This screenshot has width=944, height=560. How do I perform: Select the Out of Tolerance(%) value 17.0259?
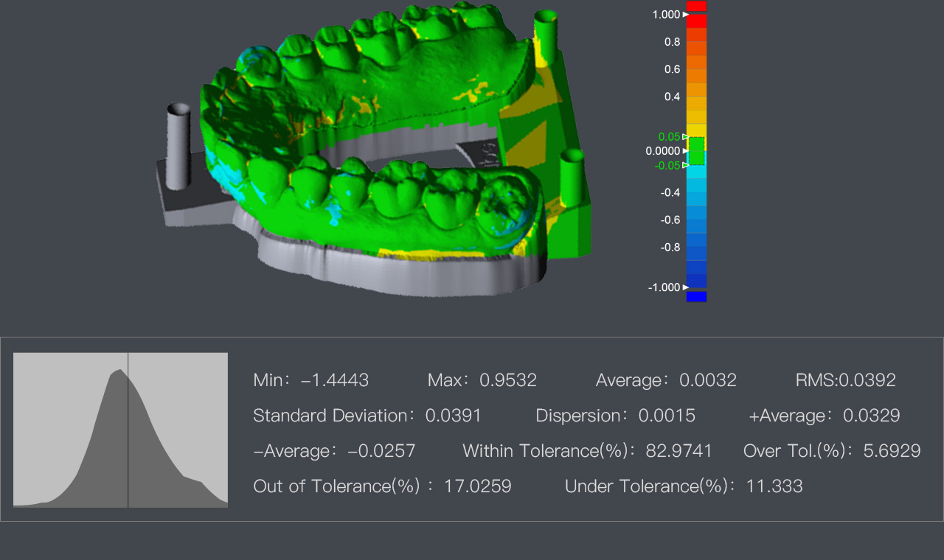click(x=478, y=486)
